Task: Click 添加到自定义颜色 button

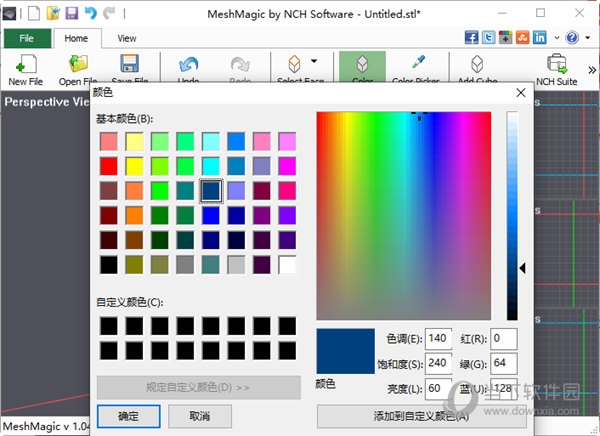Action: [421, 416]
